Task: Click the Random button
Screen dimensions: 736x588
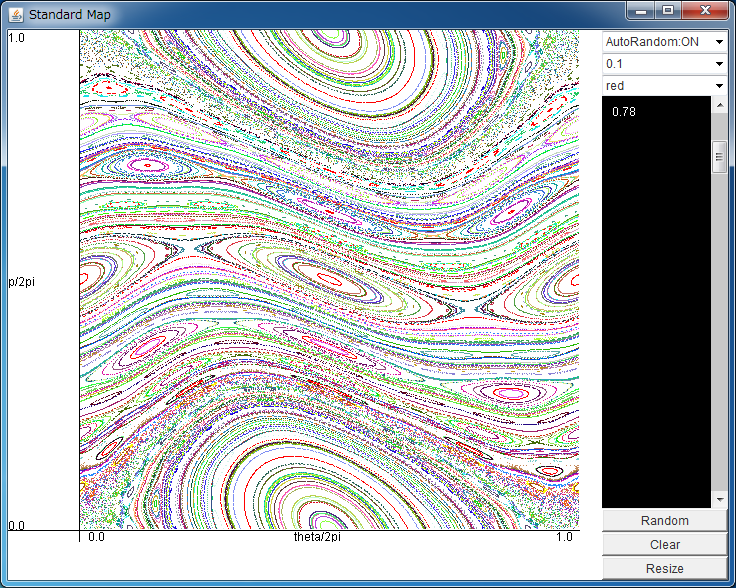Action: point(665,521)
